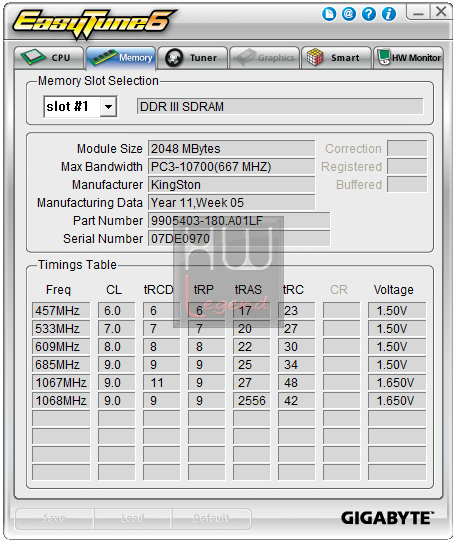Click the KingSton manufacturer field
This screenshot has height=544, width=458.
(x=231, y=185)
